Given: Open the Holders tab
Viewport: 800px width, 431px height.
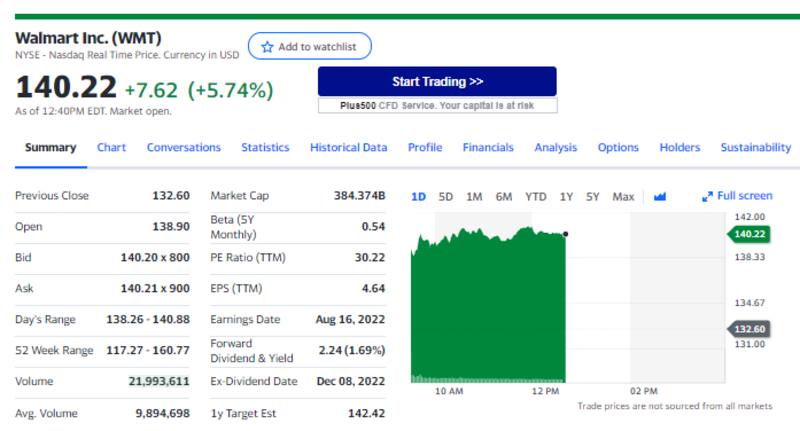Looking at the screenshot, I should 679,148.
